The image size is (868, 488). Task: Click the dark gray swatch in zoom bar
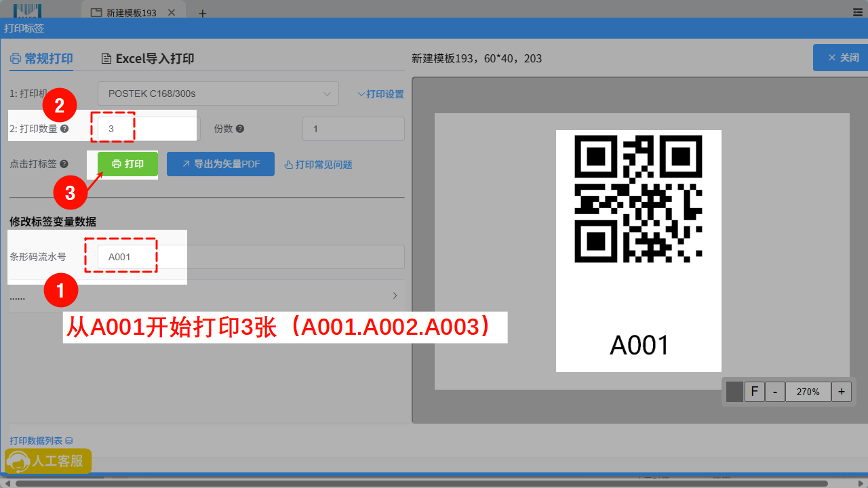pos(734,392)
